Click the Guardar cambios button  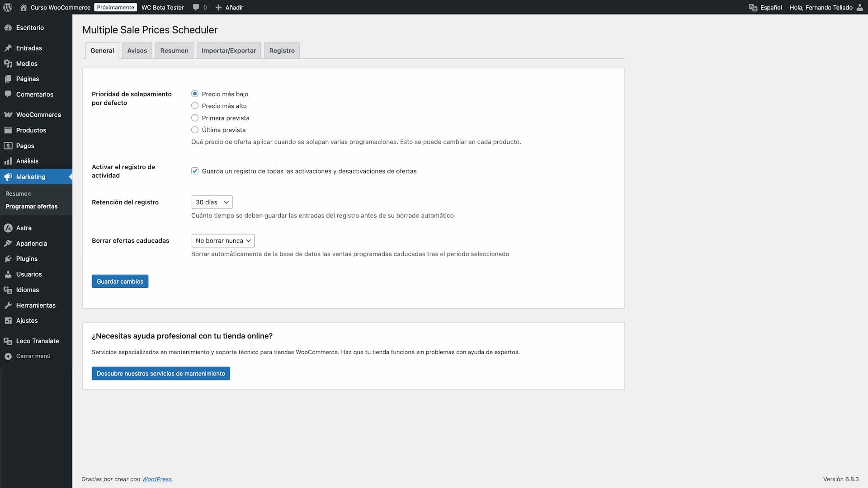119,281
